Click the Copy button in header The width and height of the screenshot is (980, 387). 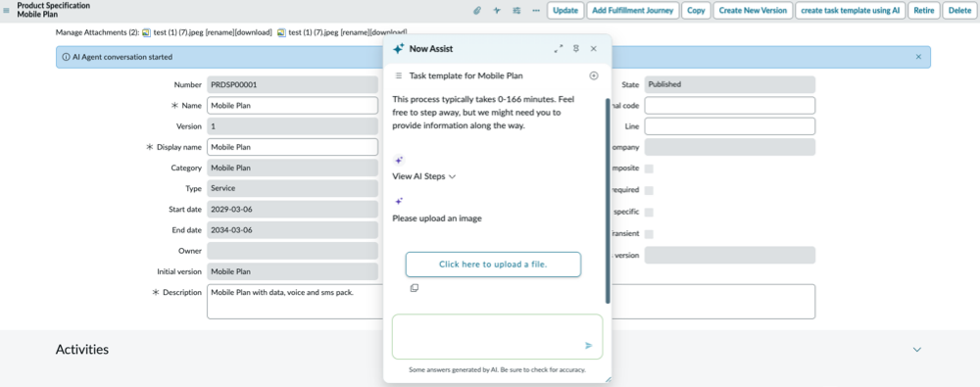(696, 11)
